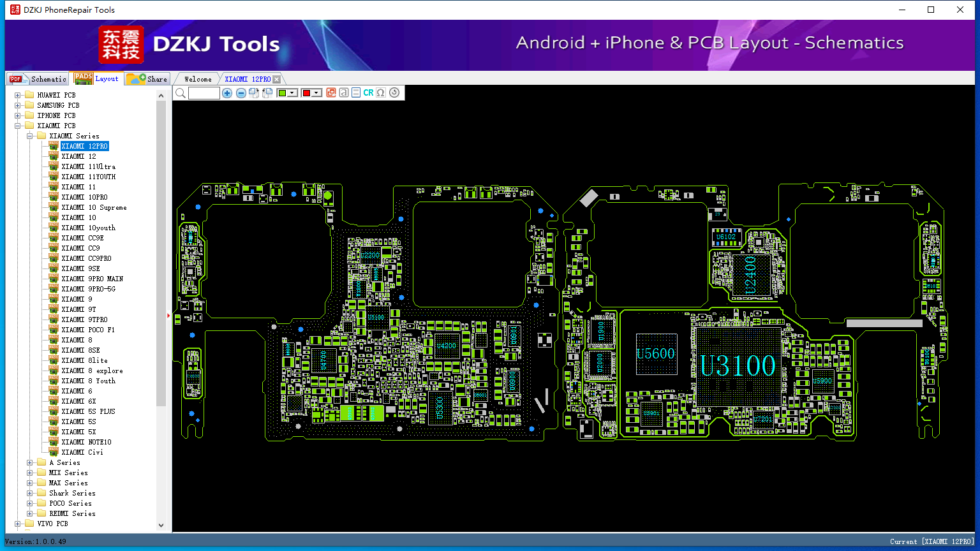Click the board icon beside XIAOMI 5S PLUS

[54, 411]
